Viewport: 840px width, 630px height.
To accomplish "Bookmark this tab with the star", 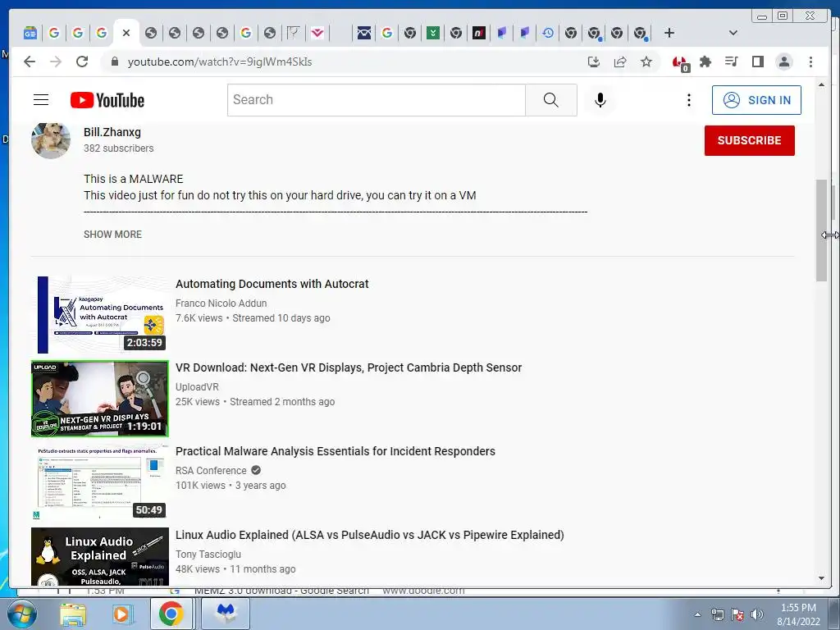I will pos(646,62).
